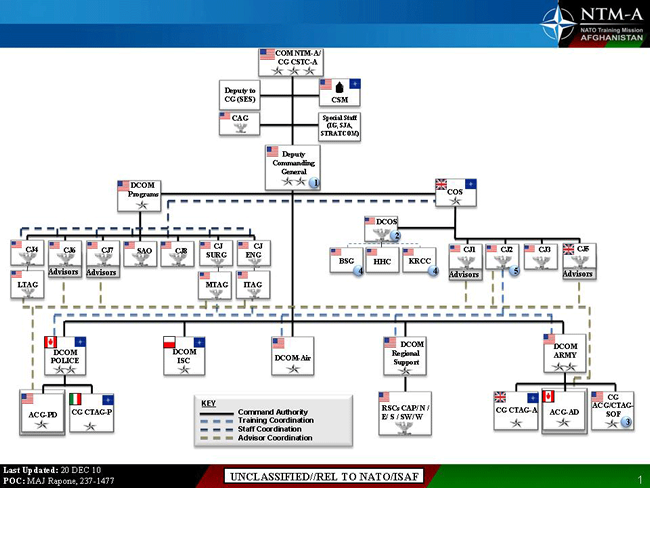This screenshot has width=650, height=540.
Task: Click the UK flag on COS box
Action: [442, 184]
